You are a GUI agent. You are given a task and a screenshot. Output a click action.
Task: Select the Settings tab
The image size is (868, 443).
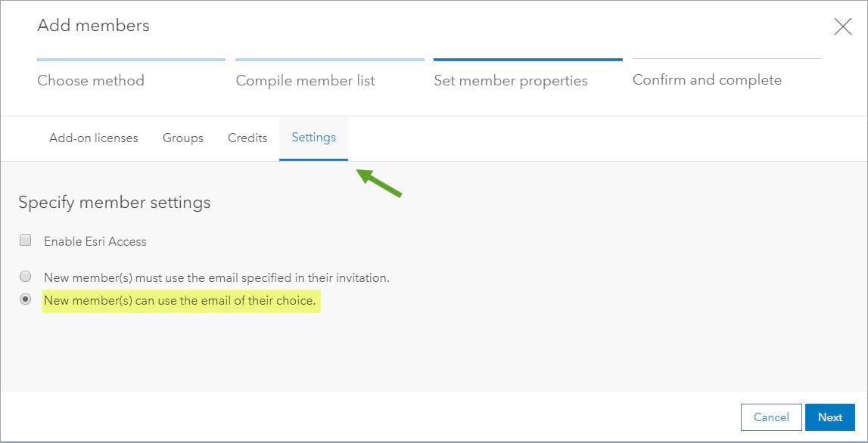click(314, 138)
